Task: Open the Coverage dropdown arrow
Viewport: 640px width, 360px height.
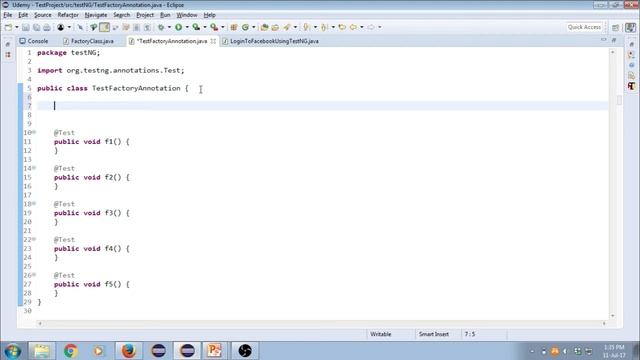Action: point(205,27)
